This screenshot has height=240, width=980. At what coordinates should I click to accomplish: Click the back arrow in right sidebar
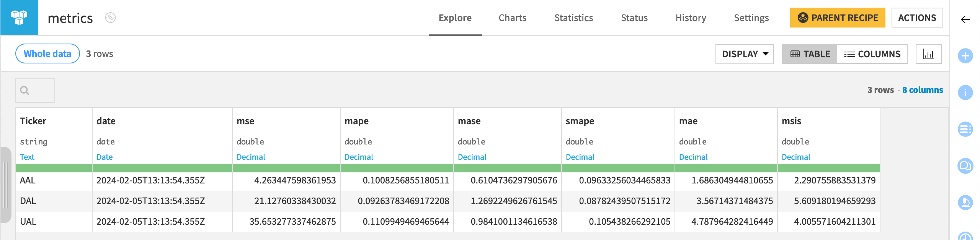point(965,19)
